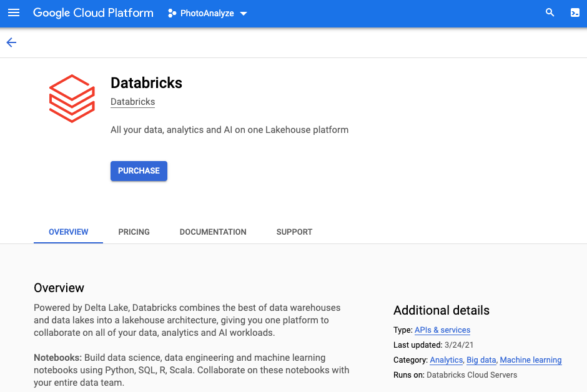Switch to the SUPPORT tab

(x=294, y=232)
